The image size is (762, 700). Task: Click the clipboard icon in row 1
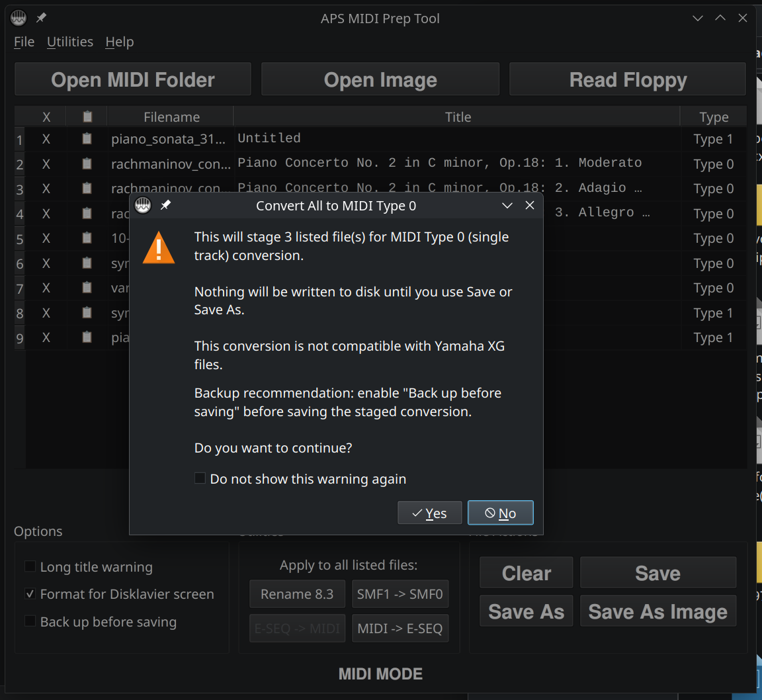pyautogui.click(x=87, y=139)
